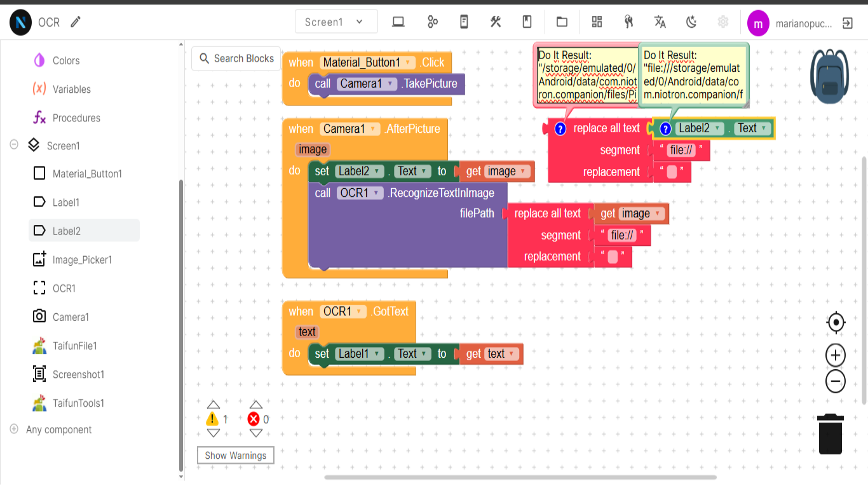This screenshot has height=488, width=868.
Task: Zoom out with the minus icon
Action: (x=836, y=382)
